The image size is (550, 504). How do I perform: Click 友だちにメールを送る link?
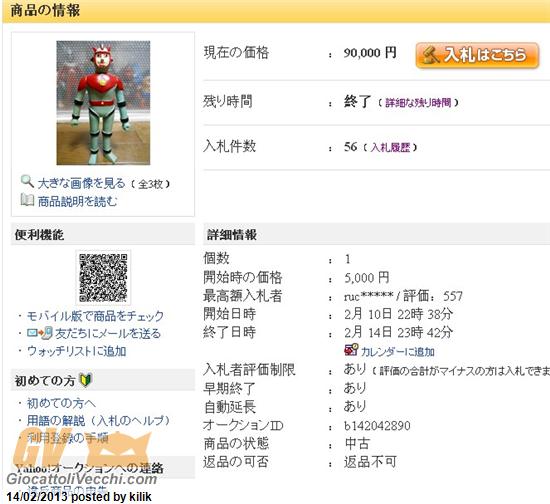click(x=108, y=334)
